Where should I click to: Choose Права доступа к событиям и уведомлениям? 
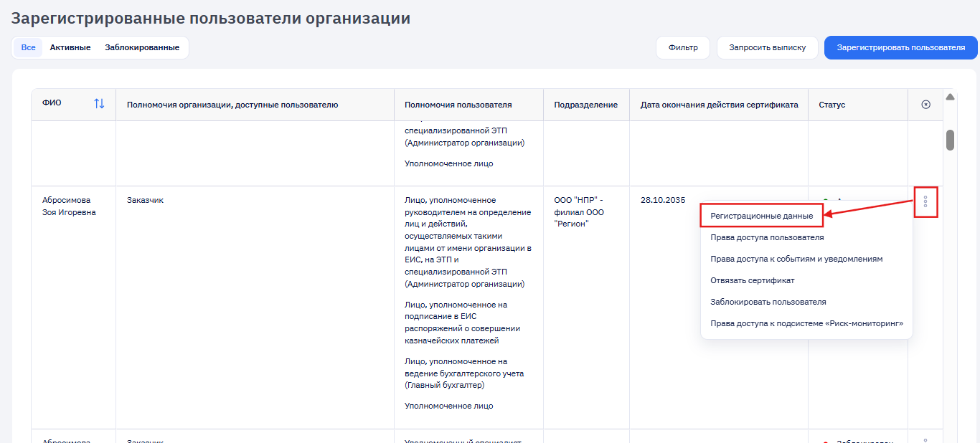pos(796,259)
